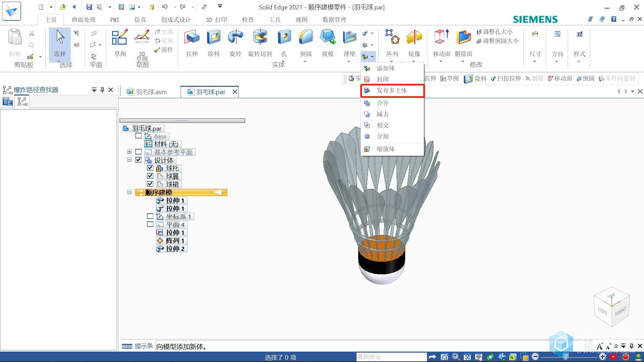Click 扫掠拉伸 in the command bar
Image resolution: width=644 pixels, height=362 pixels.
(506, 78)
